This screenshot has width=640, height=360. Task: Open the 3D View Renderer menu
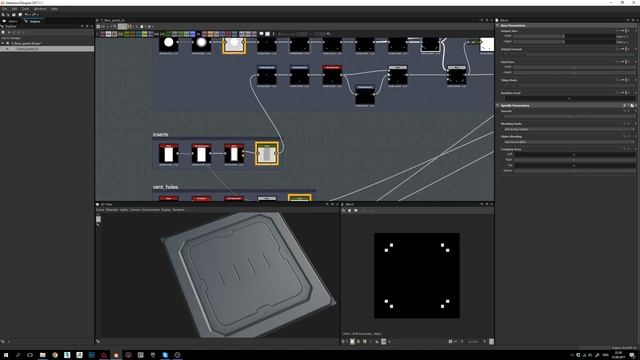pos(178,210)
